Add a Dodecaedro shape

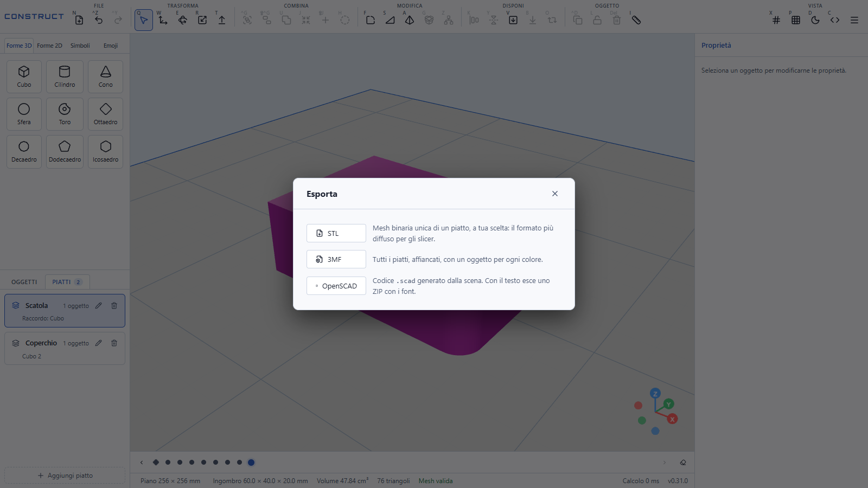coord(65,151)
